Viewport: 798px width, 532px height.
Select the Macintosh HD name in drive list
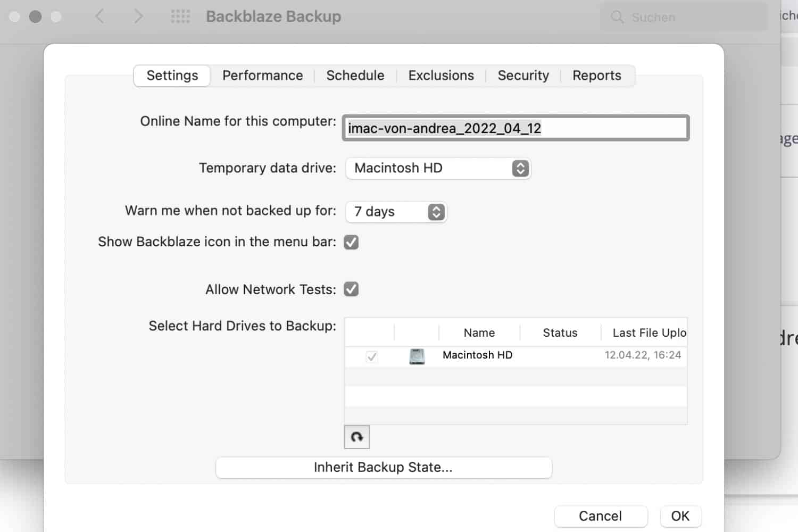478,355
